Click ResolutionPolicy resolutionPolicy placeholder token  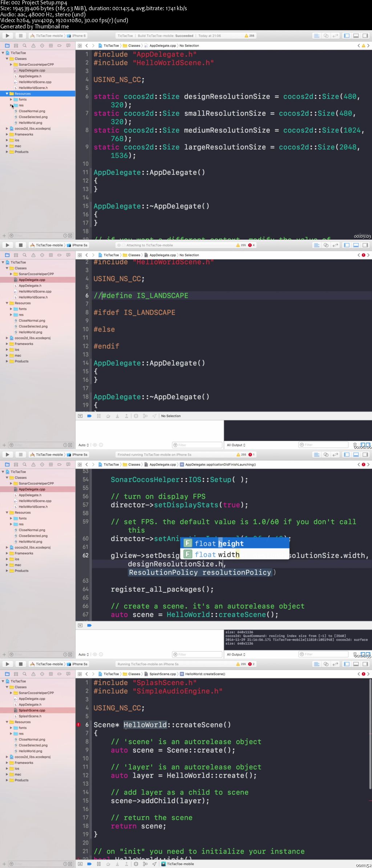pos(200,572)
